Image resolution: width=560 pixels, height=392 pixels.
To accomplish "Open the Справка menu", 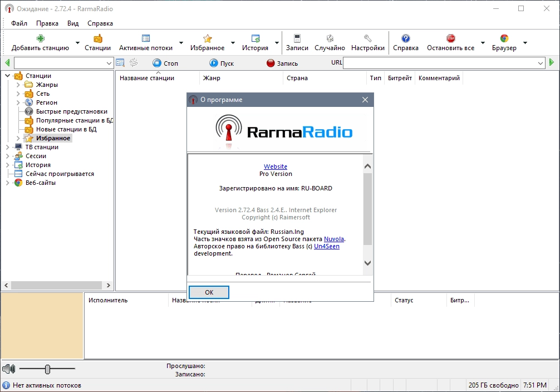I will tap(100, 23).
